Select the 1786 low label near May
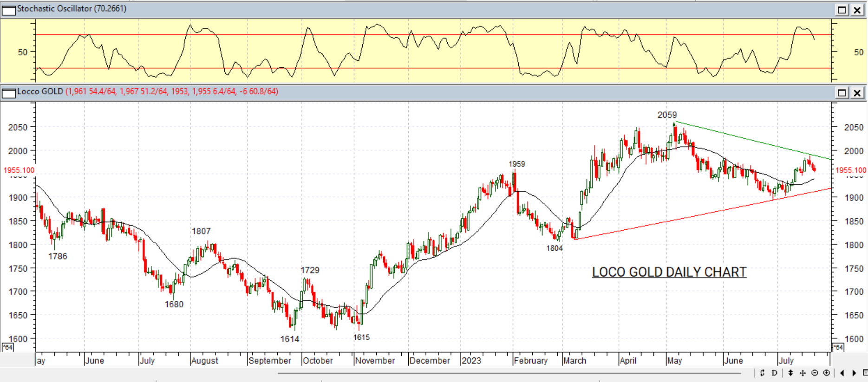The width and height of the screenshot is (868, 382). [58, 256]
